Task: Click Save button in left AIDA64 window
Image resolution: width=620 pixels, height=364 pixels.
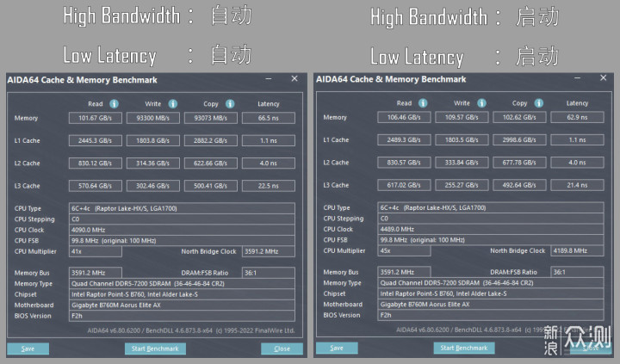Action: tap(28, 349)
